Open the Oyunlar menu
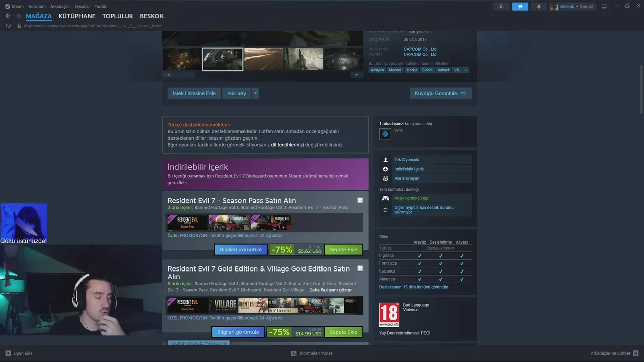Image resolution: width=644 pixels, height=362 pixels. pyautogui.click(x=83, y=7)
